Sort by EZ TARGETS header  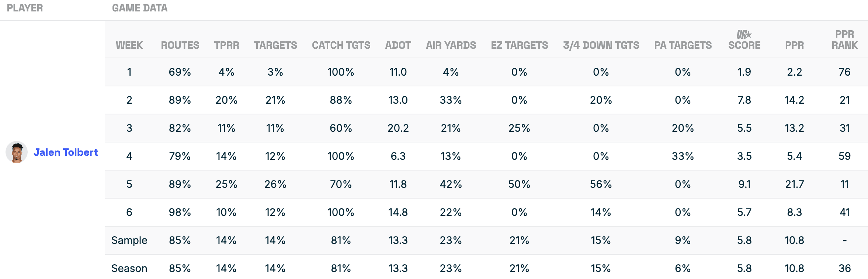point(519,45)
